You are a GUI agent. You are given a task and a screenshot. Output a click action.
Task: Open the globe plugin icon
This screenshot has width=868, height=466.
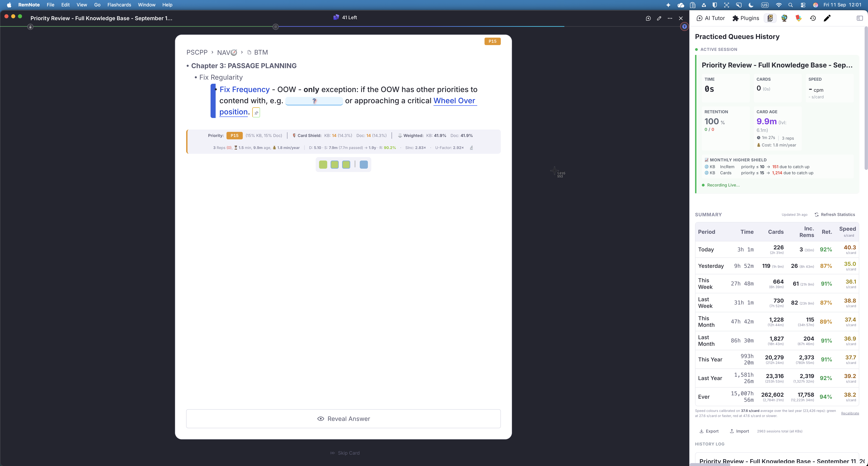pyautogui.click(x=784, y=18)
